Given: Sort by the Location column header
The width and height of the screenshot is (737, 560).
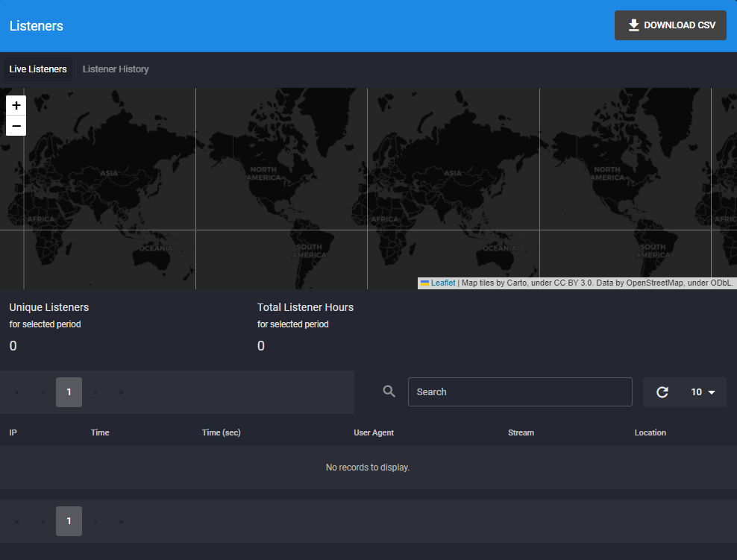Looking at the screenshot, I should (650, 432).
